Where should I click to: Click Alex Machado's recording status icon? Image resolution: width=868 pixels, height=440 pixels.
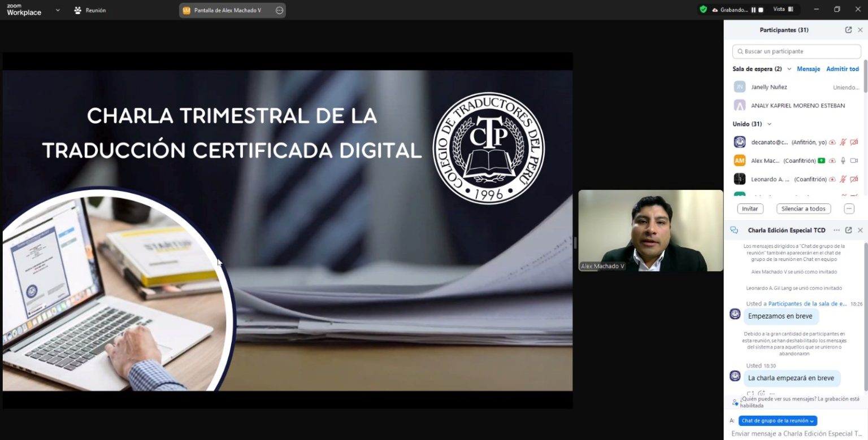tap(832, 161)
